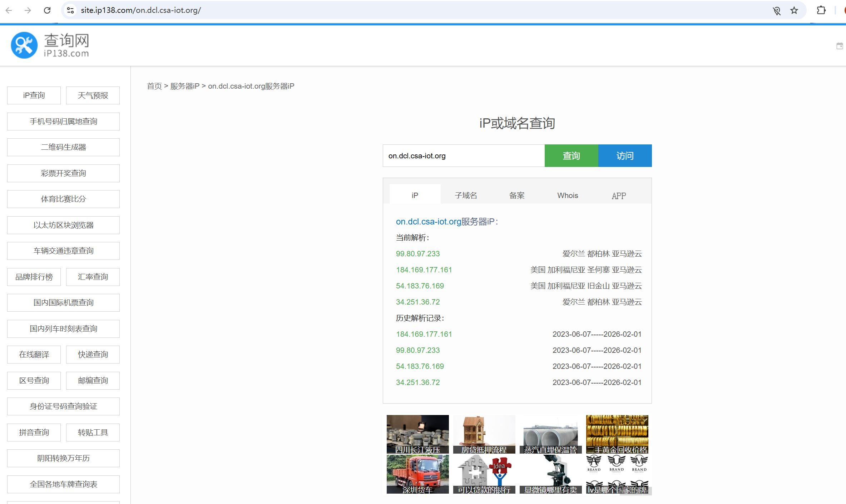Open 快递查询 in sidebar
Viewport: 846px width, 504px height.
(93, 355)
